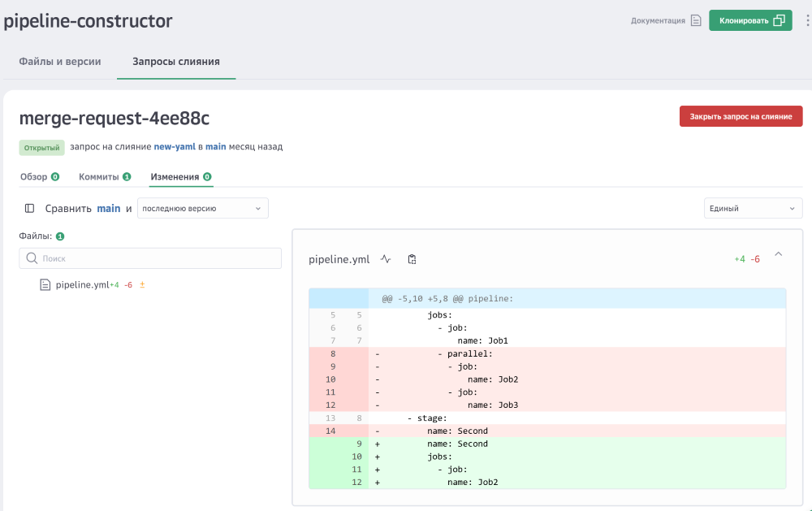Open the three-dot more options menu

807,21
